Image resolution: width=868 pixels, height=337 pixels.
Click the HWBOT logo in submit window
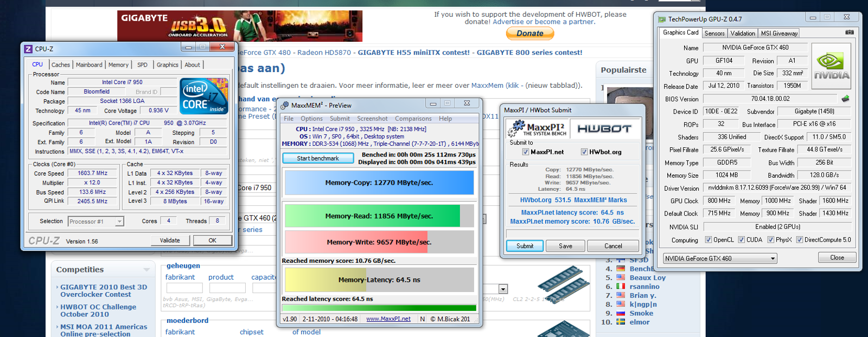[604, 129]
